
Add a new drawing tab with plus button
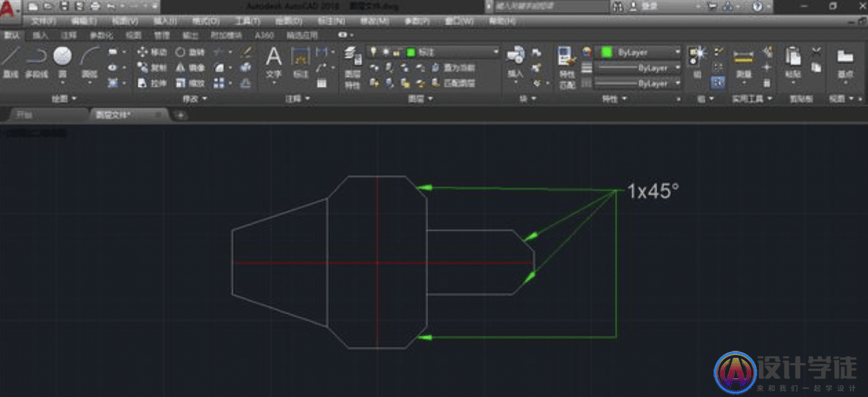point(180,115)
